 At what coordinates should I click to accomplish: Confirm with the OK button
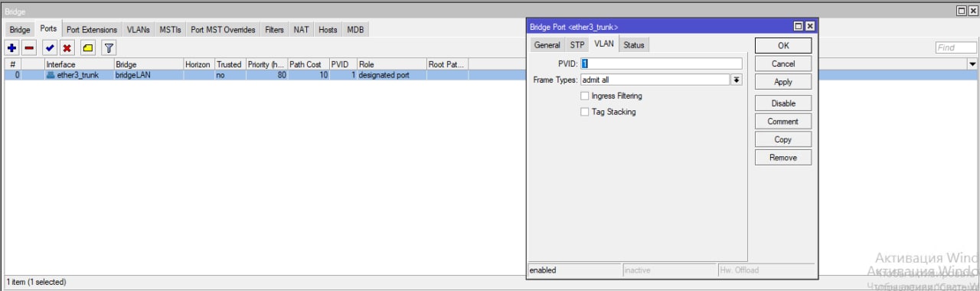[783, 46]
